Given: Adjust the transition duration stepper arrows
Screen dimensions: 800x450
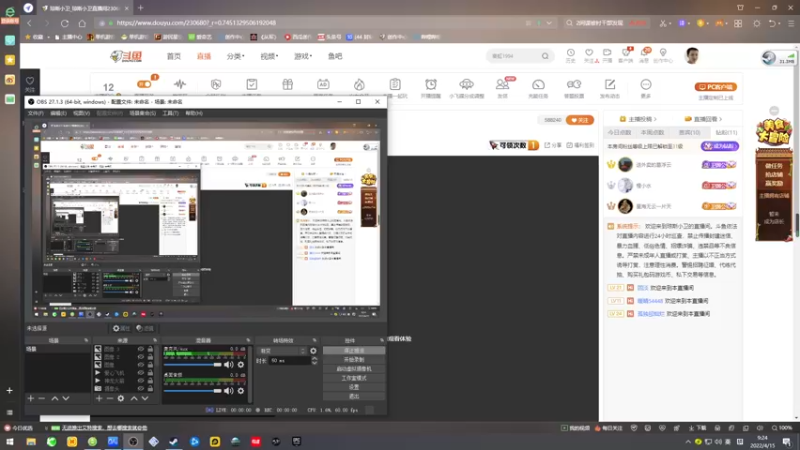Looking at the screenshot, I should pos(314,361).
